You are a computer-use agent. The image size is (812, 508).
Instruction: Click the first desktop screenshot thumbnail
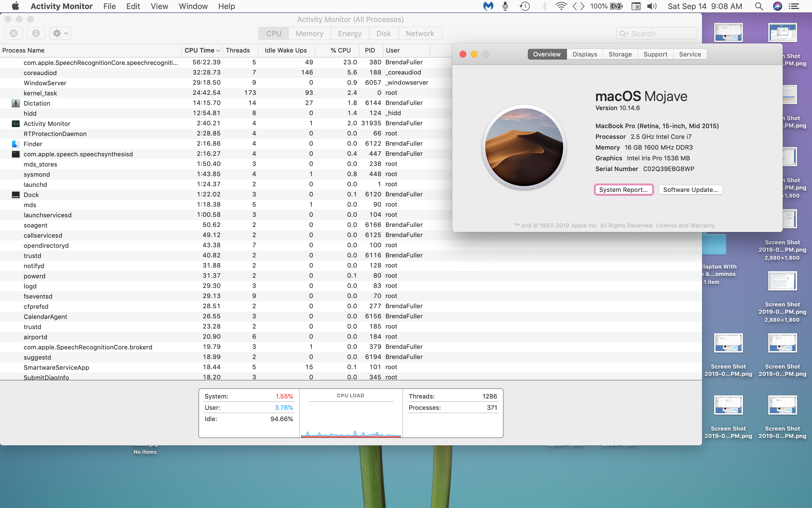tap(728, 32)
